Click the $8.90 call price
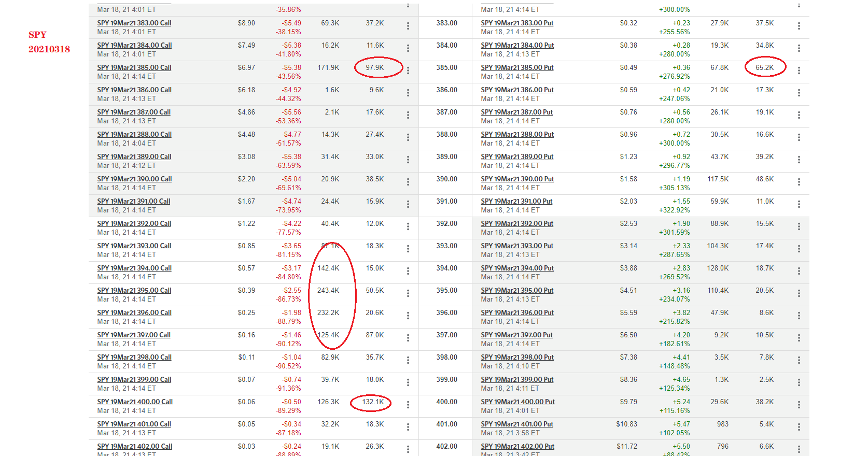 coord(246,23)
